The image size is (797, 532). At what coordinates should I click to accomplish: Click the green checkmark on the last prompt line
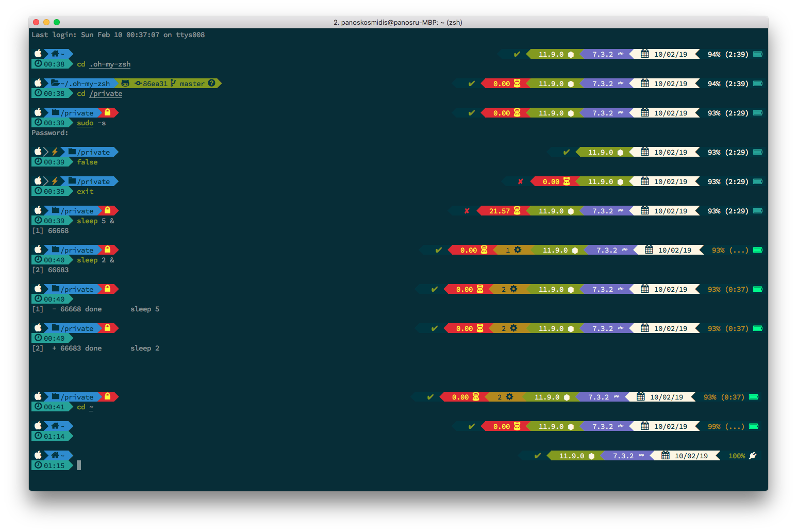tap(537, 456)
